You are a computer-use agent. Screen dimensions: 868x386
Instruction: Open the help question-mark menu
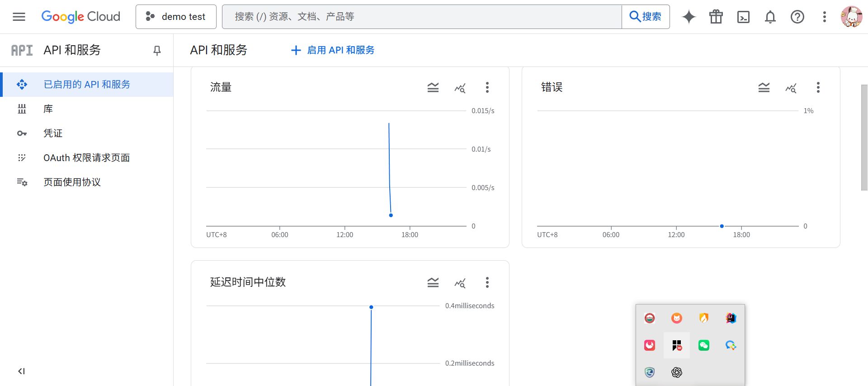coord(797,17)
